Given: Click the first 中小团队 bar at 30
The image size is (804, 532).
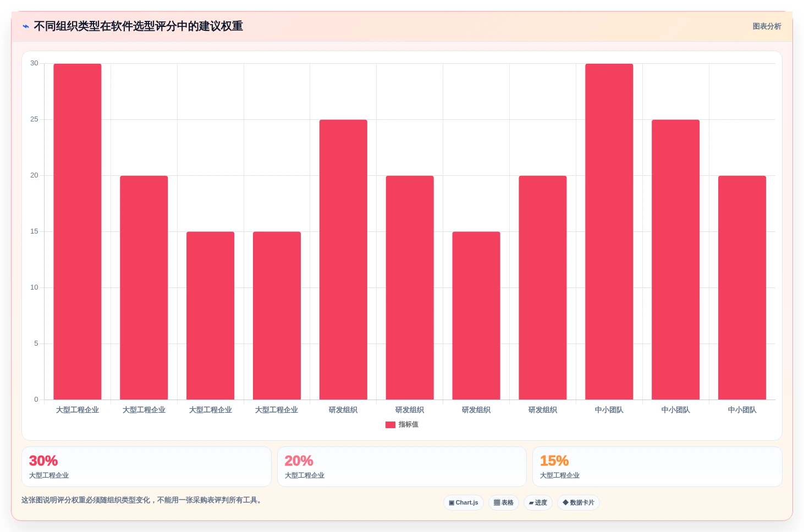Looking at the screenshot, I should [609, 231].
